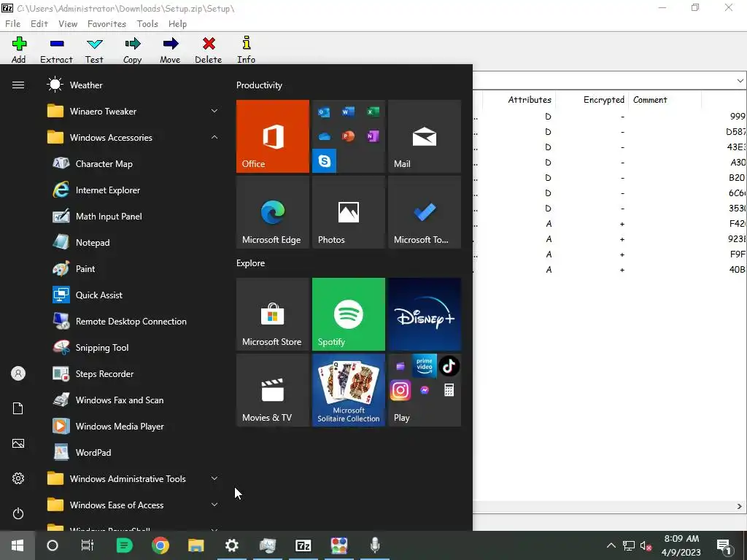Open the Microsoft To Do tile
747x560 pixels.
click(x=425, y=212)
